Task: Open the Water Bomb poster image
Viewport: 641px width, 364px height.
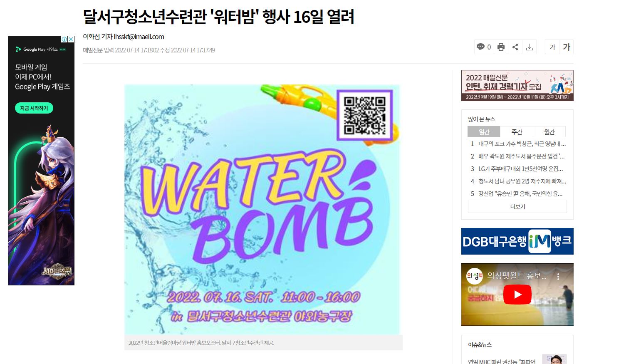Action: coord(262,209)
